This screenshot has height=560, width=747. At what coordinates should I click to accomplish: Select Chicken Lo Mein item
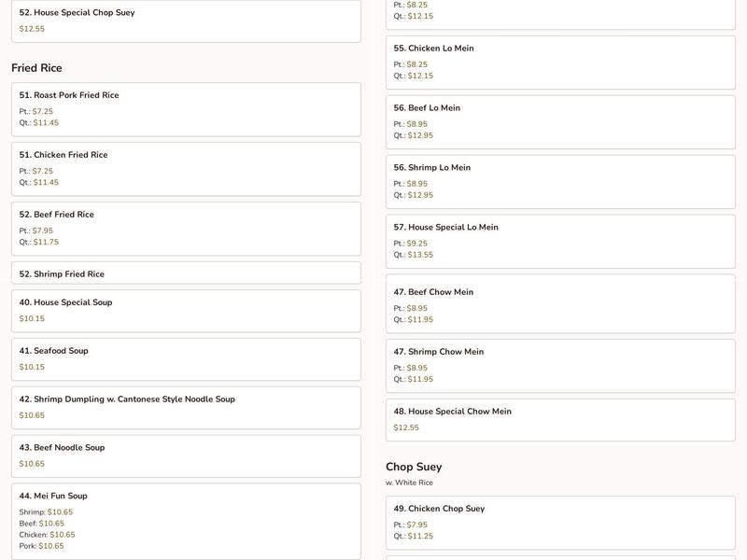[x=560, y=62]
